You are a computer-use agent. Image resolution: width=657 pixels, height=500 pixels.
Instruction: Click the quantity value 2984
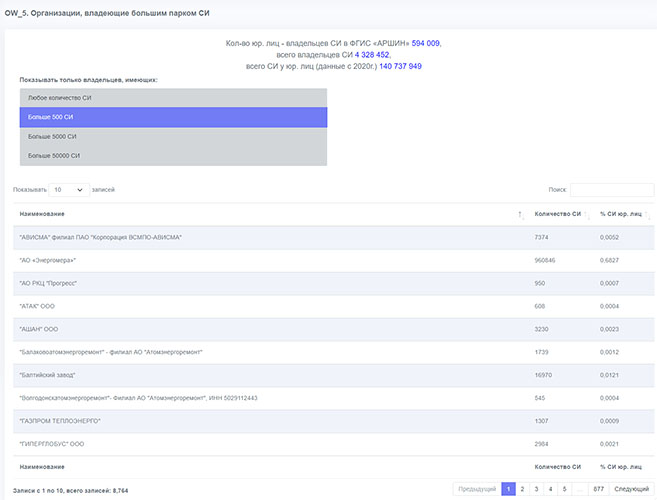pos(541,444)
